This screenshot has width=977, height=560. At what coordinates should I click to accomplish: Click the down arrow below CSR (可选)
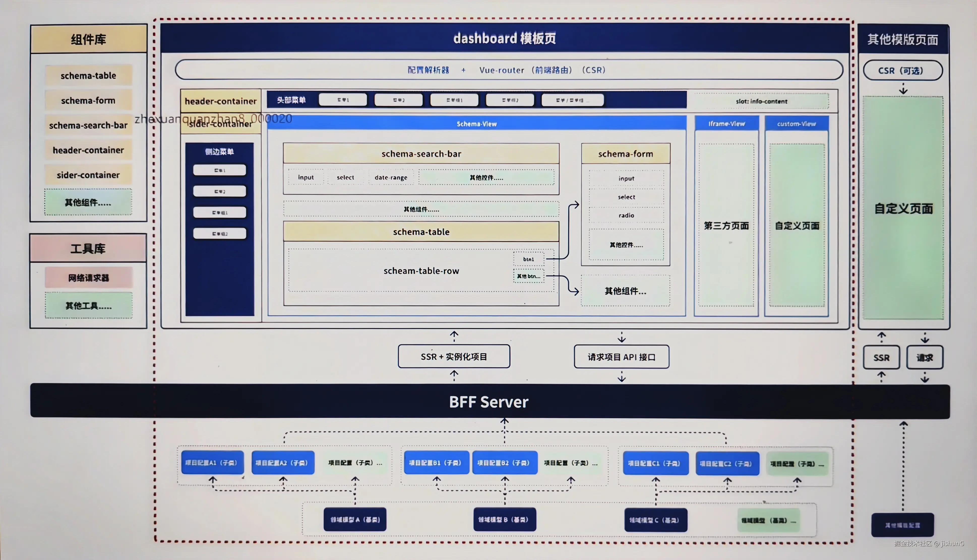pyautogui.click(x=903, y=91)
